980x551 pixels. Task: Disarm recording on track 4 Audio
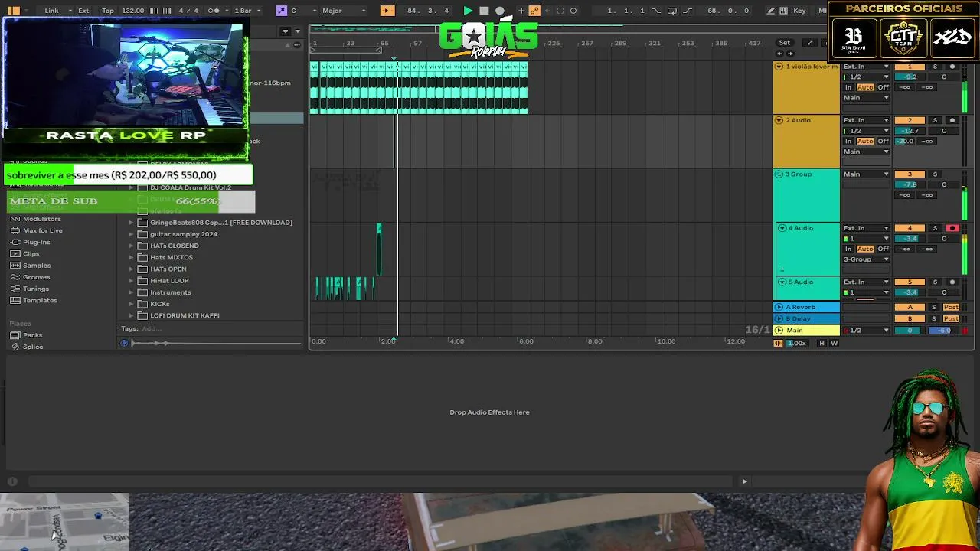[x=952, y=228]
